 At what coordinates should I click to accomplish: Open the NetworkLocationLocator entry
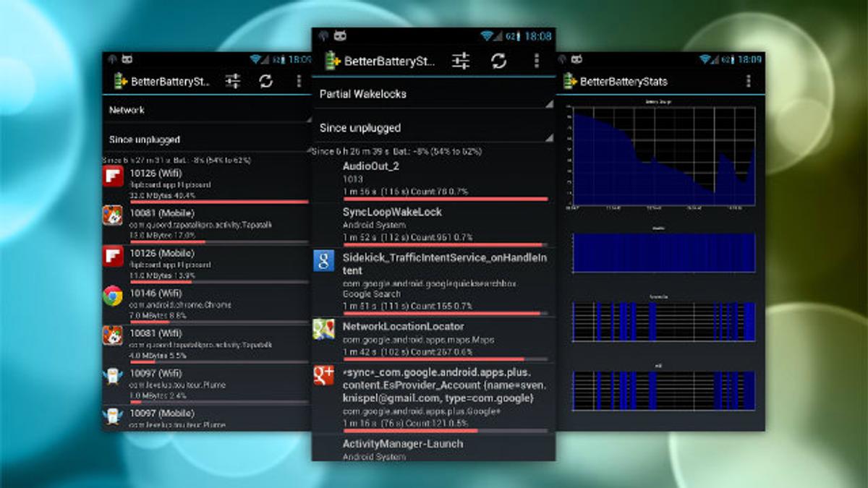pos(434,340)
